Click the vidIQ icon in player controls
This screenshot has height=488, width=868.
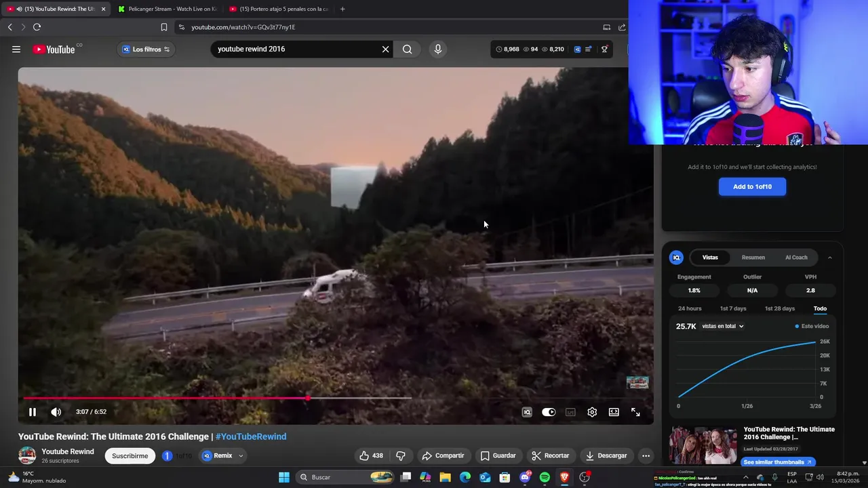[x=527, y=412]
